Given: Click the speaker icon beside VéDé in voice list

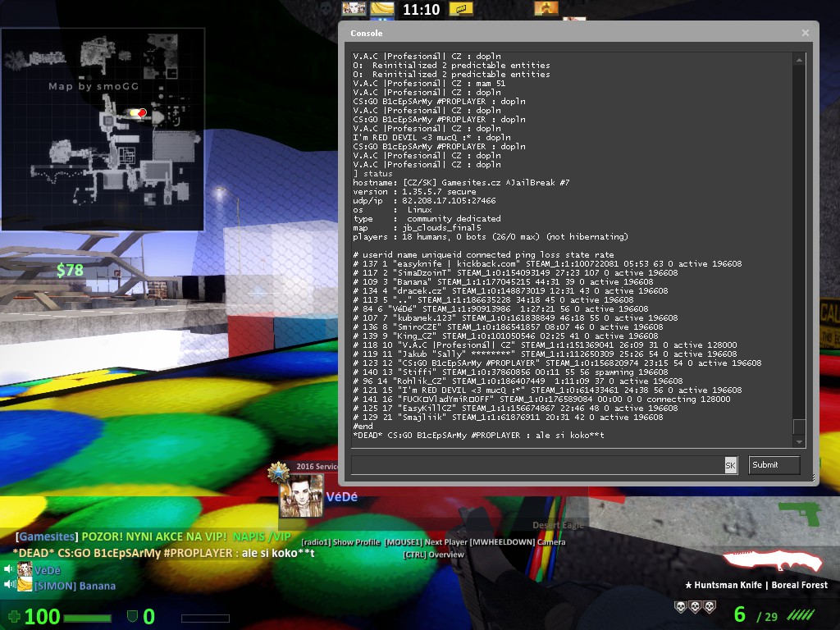Looking at the screenshot, I should click(9, 569).
